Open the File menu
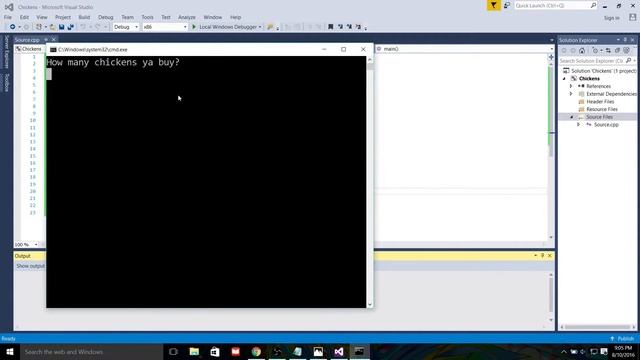Image resolution: width=640 pixels, height=360 pixels. (x=8, y=17)
